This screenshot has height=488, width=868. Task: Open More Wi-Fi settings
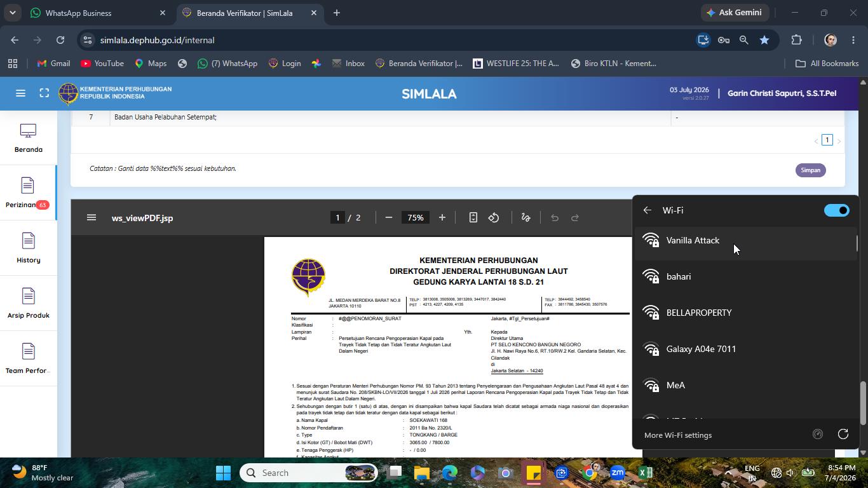coord(678,435)
